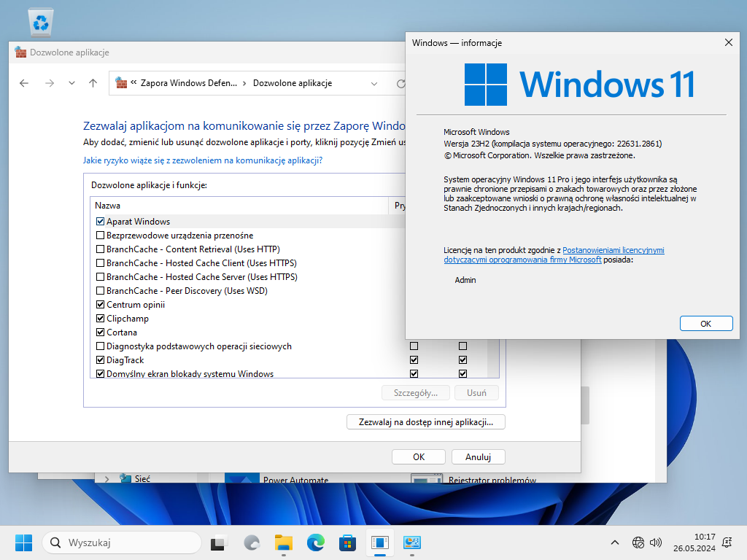This screenshot has height=560, width=747.
Task: Enable BranchCache Peer Discovery checkbox
Action: [100, 290]
